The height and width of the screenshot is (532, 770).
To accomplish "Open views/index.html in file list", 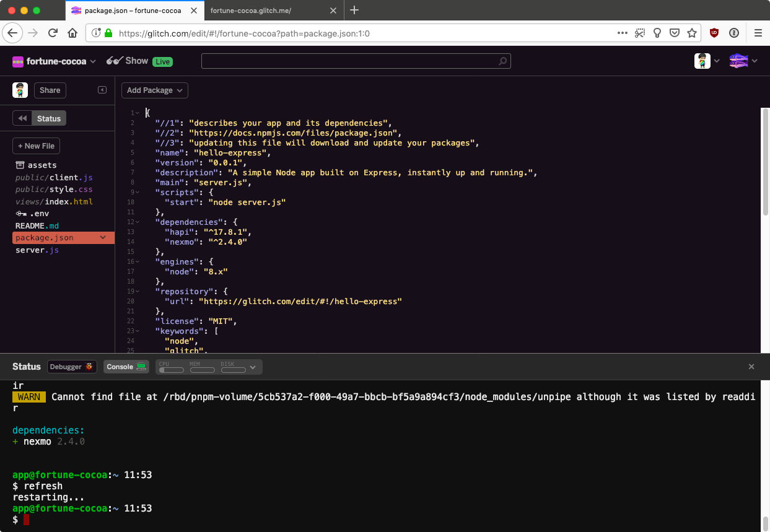I will 54,201.
